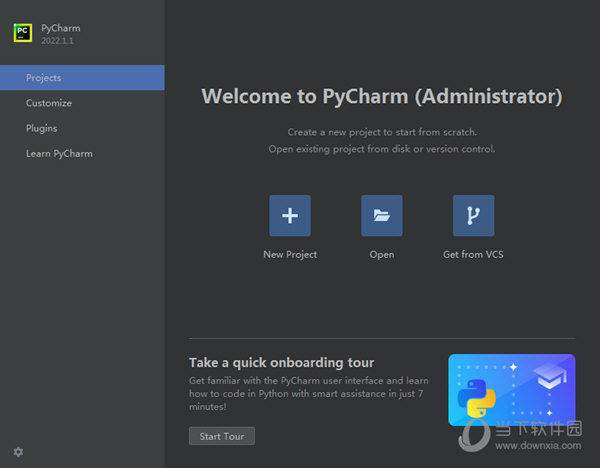Go to the Learn PyCharm tab
This screenshot has height=468, width=600.
coord(82,153)
